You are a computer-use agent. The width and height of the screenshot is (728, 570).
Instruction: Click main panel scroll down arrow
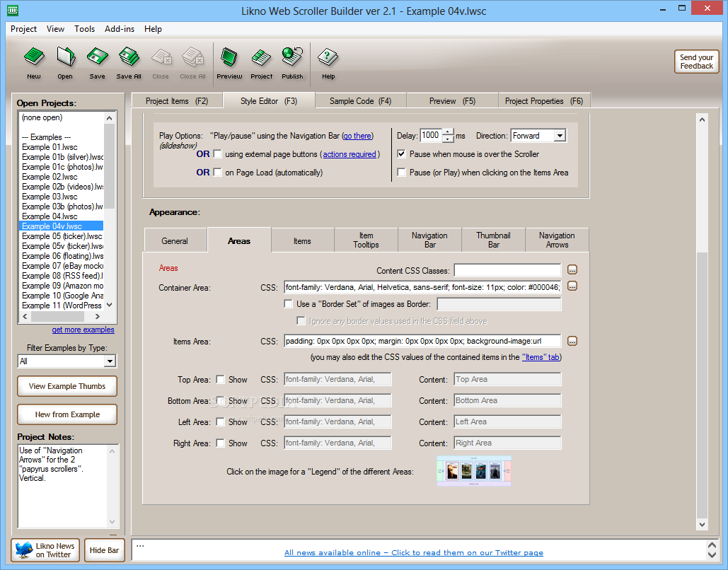[702, 525]
